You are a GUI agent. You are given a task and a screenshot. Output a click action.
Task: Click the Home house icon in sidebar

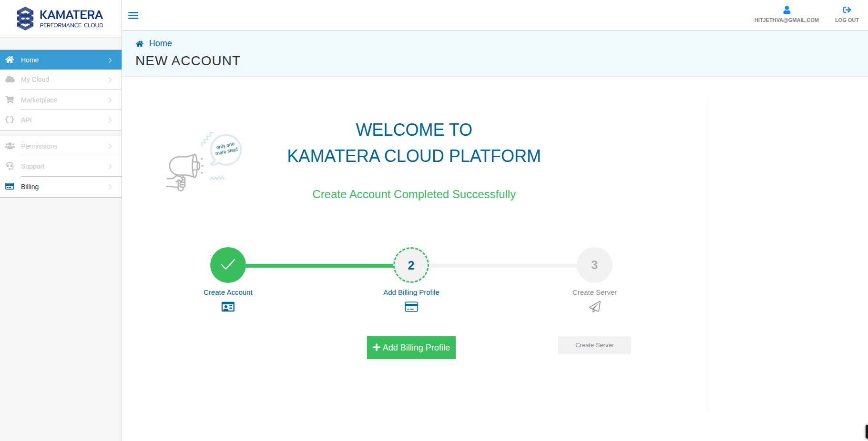(10, 60)
